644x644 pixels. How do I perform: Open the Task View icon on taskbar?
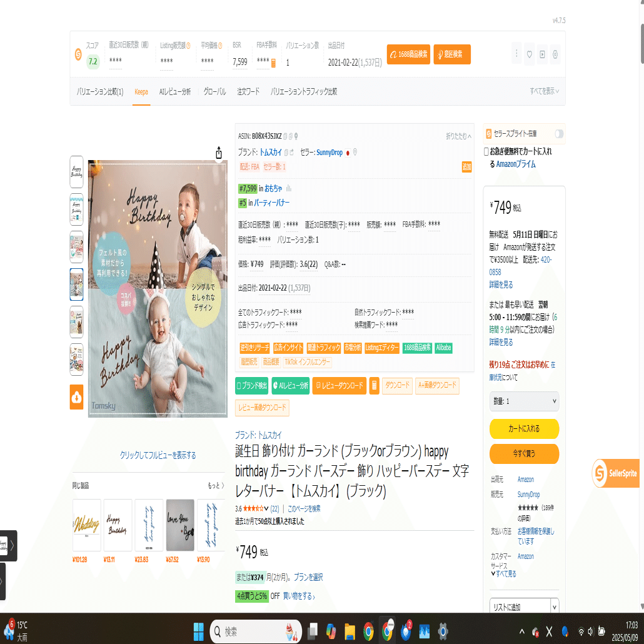pyautogui.click(x=313, y=631)
